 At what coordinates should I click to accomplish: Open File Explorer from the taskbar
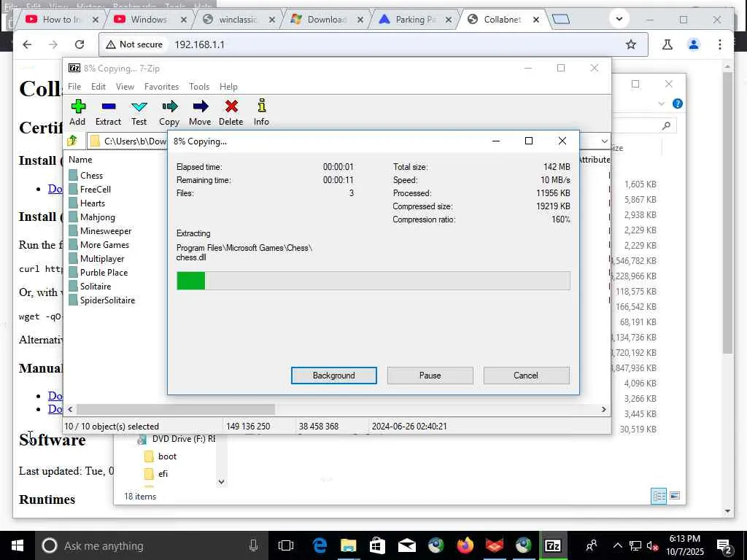click(x=348, y=545)
